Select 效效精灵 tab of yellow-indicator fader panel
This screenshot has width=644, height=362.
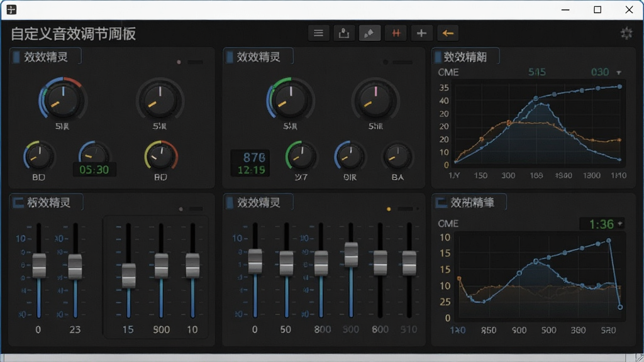(258, 202)
